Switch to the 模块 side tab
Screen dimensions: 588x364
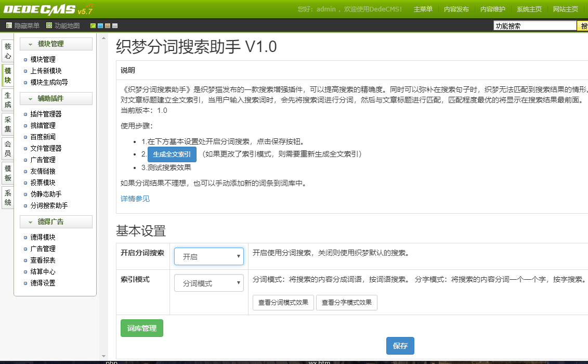[8, 75]
